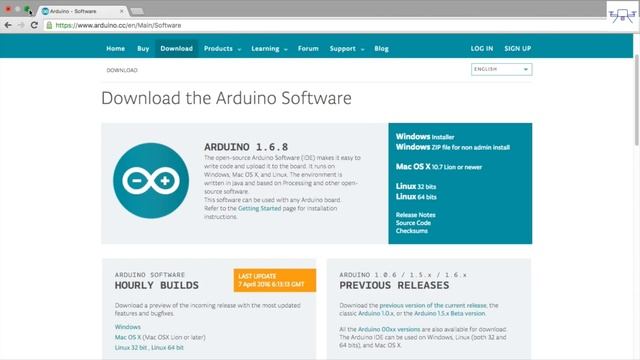This screenshot has width=640, height=360.
Task: Click the page vertical scrollbar
Action: [637, 100]
